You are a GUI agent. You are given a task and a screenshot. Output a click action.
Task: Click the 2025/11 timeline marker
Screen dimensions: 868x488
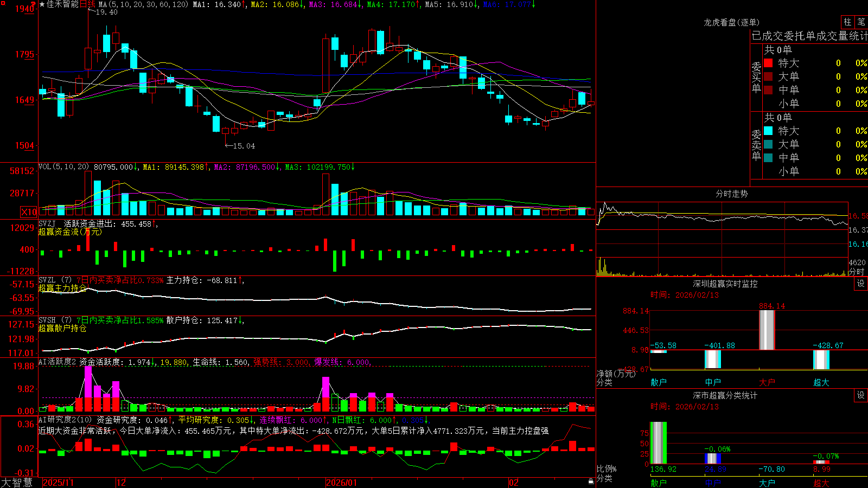tap(58, 483)
